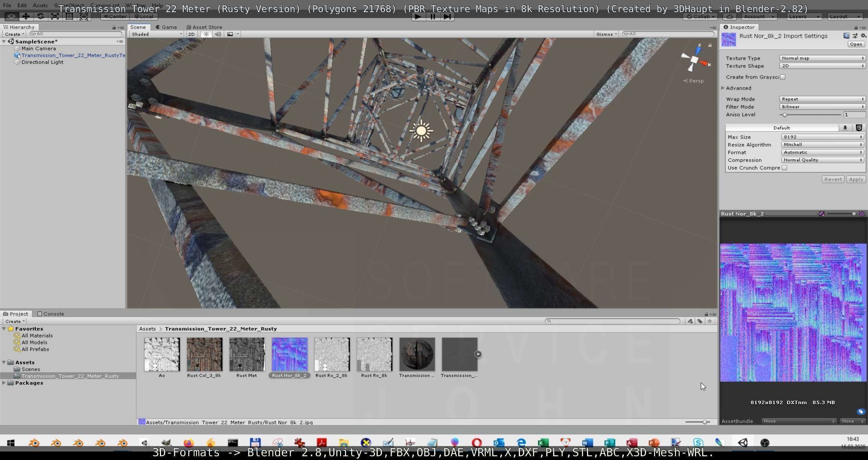
Task: Select the Ao texture thumbnail
Action: coord(162,355)
